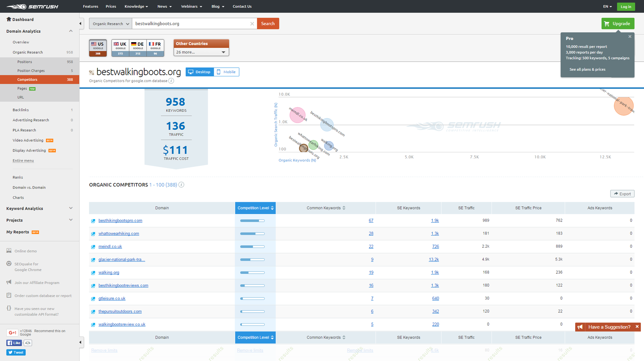Open the Organic Research report type dropdown

click(110, 24)
